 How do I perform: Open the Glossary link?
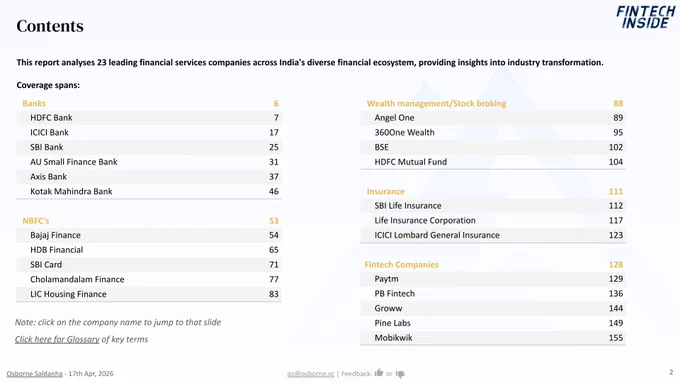(57, 339)
